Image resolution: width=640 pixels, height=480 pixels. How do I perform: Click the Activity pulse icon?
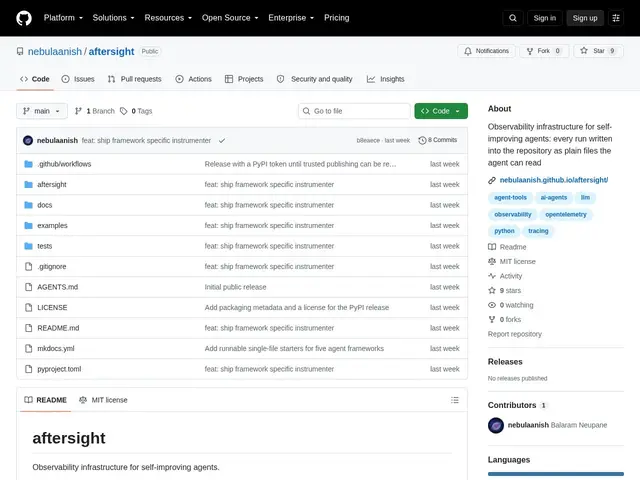pyautogui.click(x=492, y=276)
